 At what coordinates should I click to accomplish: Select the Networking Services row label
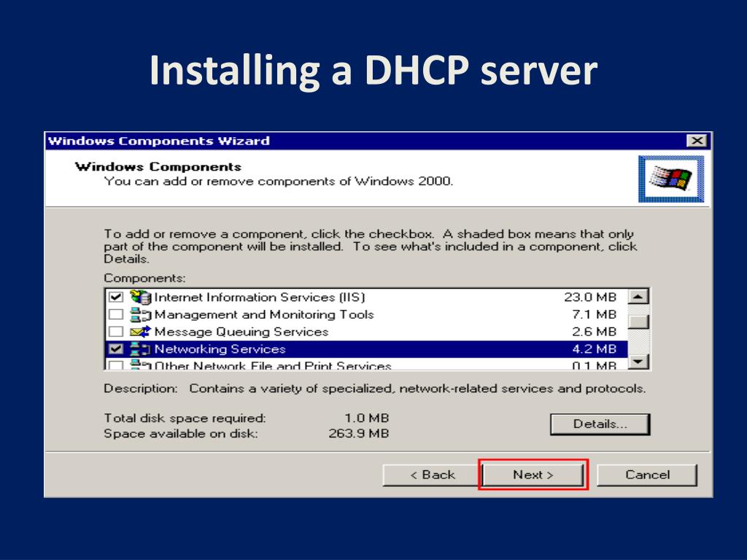pos(220,349)
